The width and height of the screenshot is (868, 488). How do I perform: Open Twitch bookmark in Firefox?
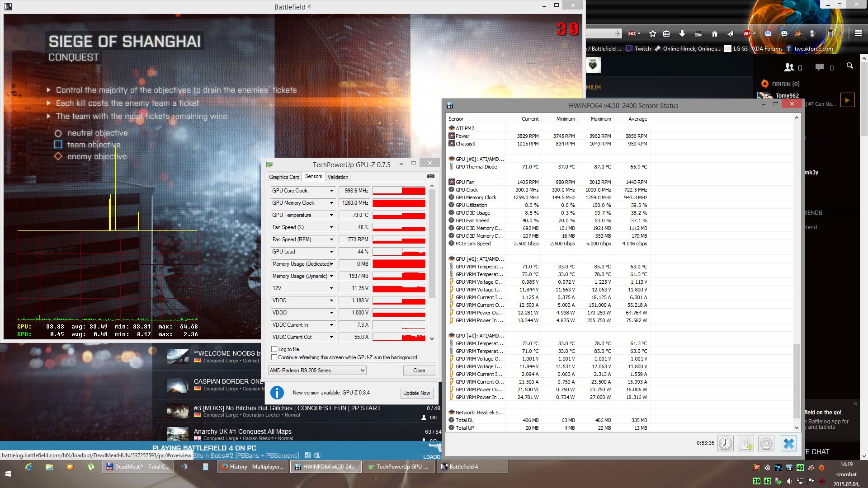638,49
